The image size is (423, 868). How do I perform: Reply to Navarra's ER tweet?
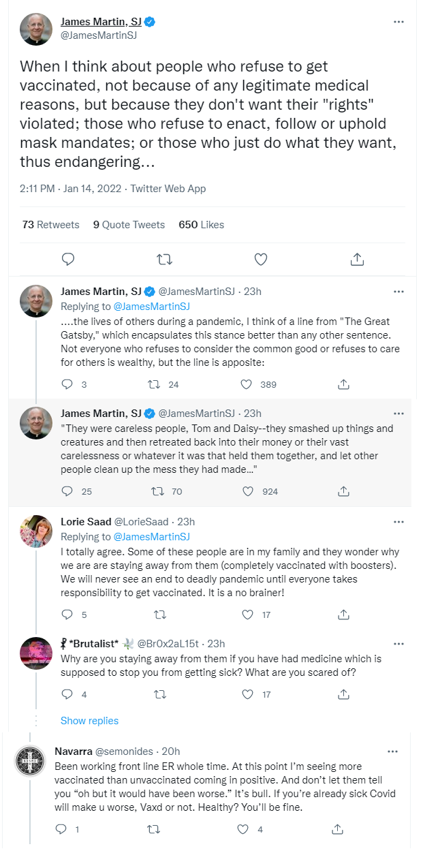[61, 829]
